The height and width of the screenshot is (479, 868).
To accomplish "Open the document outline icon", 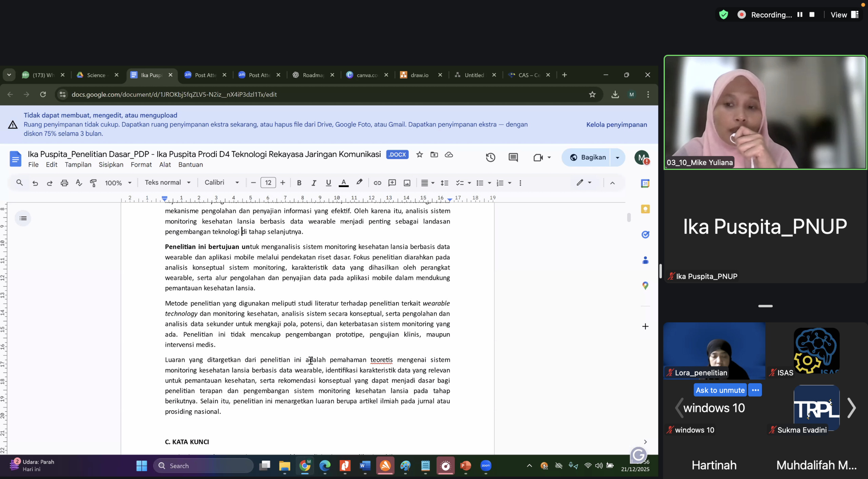I will tap(23, 218).
